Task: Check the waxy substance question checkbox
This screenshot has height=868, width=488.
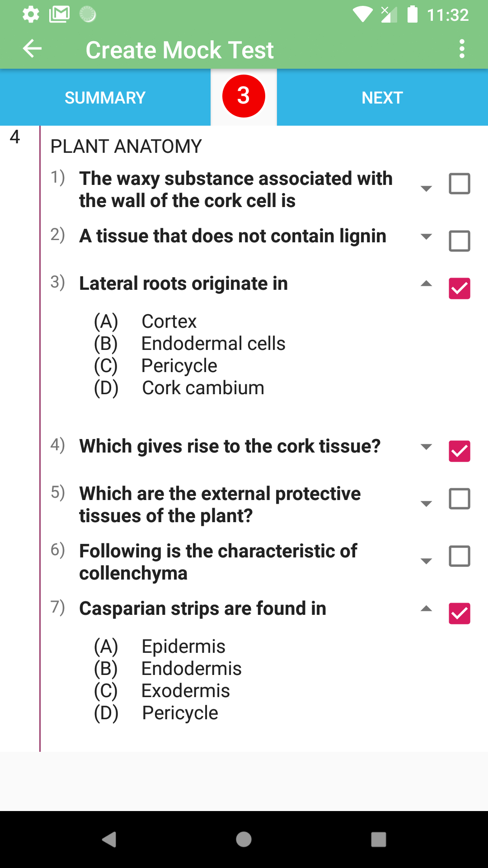Action: coord(459,184)
